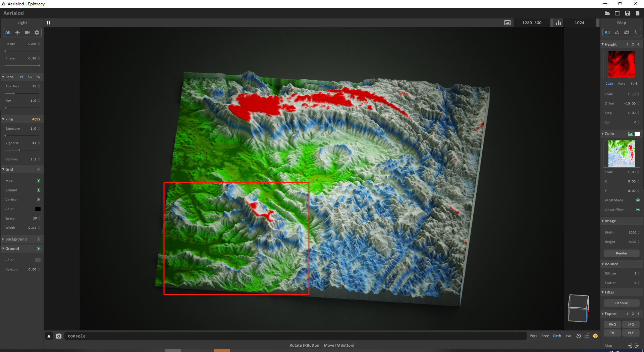Click the pause rendering icon

tap(49, 23)
